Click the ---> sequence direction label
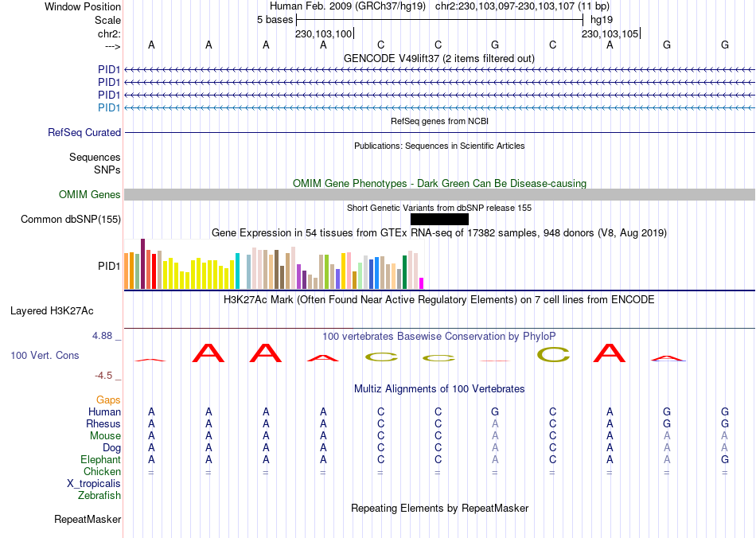The image size is (756, 538). coord(112,46)
